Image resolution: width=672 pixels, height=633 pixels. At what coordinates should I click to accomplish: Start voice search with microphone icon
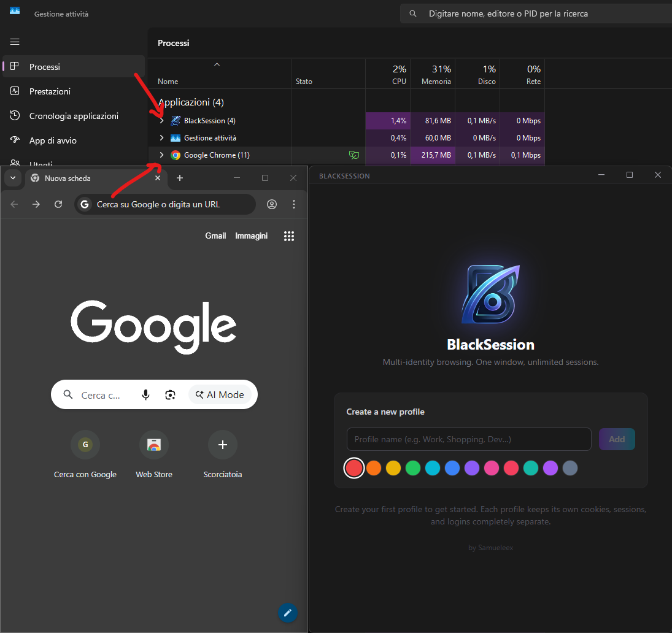pos(145,394)
